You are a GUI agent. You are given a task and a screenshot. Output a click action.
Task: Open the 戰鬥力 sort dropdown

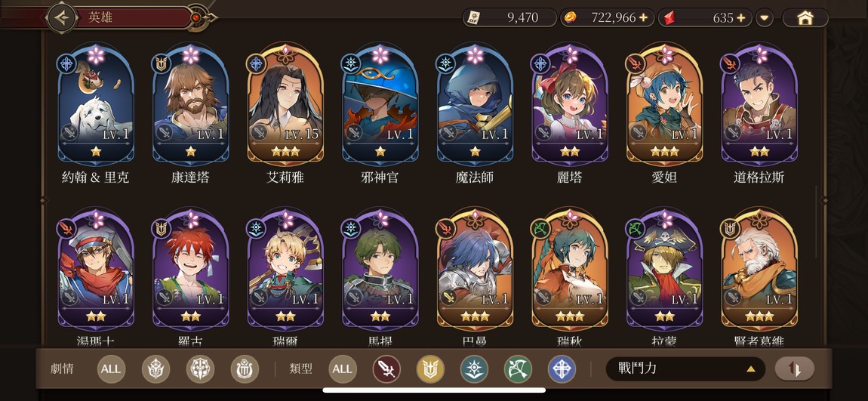pos(685,369)
